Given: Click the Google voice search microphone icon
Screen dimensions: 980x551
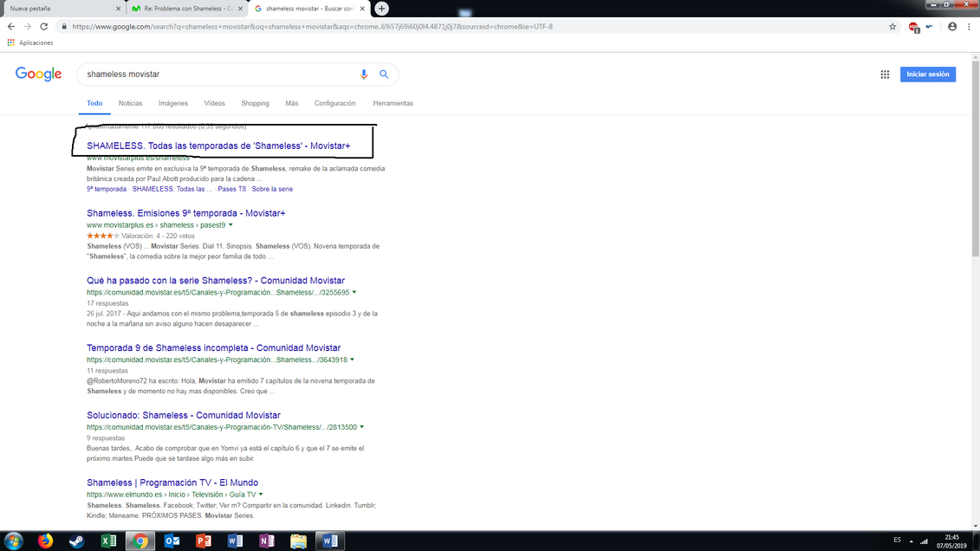Looking at the screenshot, I should (364, 75).
